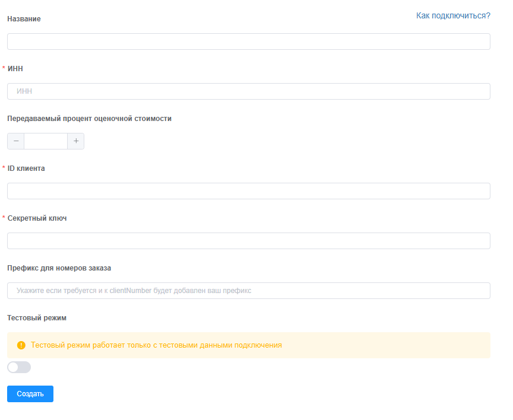Click the minus button of percent stepper

(x=15, y=141)
